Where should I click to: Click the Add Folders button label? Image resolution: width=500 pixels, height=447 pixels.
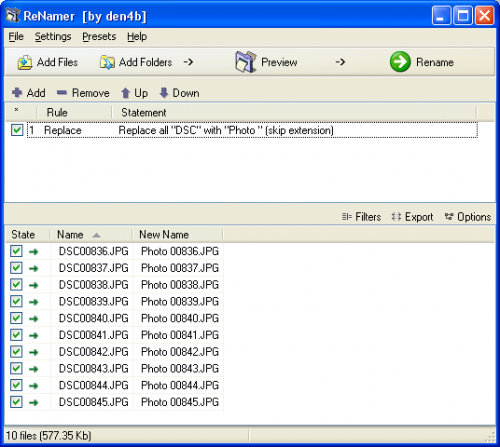pos(146,62)
